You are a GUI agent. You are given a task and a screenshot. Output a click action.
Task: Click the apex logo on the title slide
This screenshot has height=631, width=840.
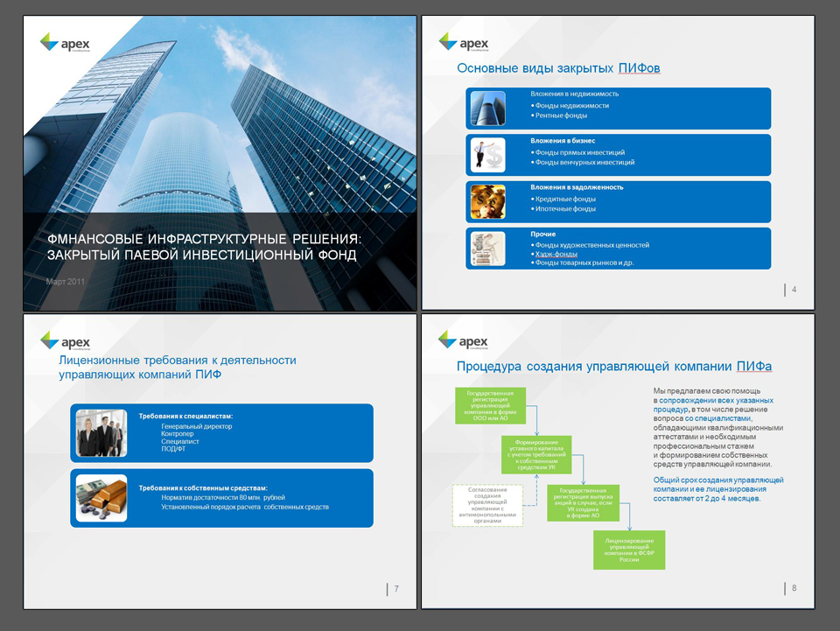tap(65, 43)
